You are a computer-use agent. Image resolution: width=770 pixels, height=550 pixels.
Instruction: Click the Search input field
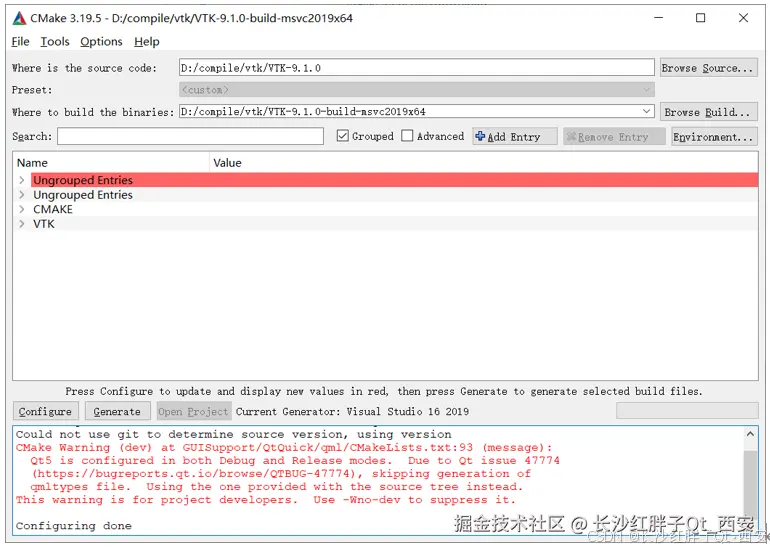click(191, 136)
